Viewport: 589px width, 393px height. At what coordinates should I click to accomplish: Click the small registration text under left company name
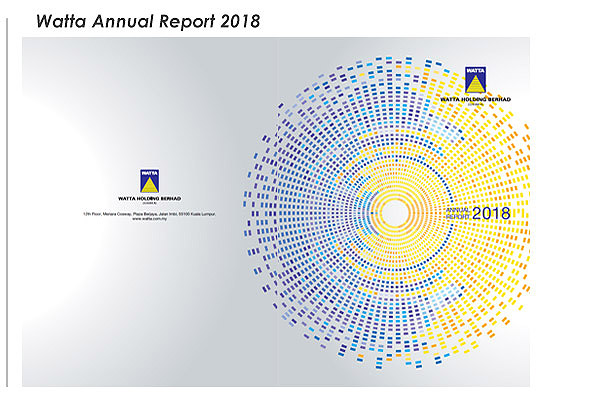point(150,203)
